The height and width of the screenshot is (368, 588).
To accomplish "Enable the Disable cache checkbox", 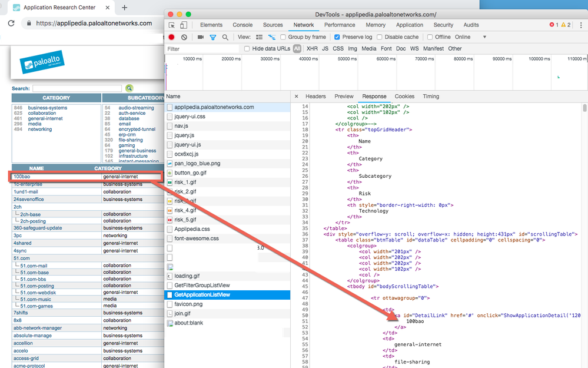I will [380, 37].
